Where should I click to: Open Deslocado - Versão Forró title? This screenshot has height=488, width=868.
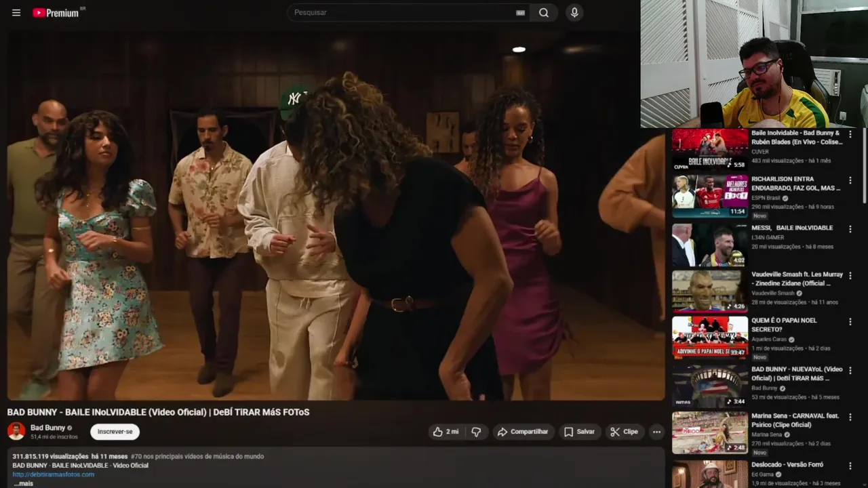pos(787,464)
